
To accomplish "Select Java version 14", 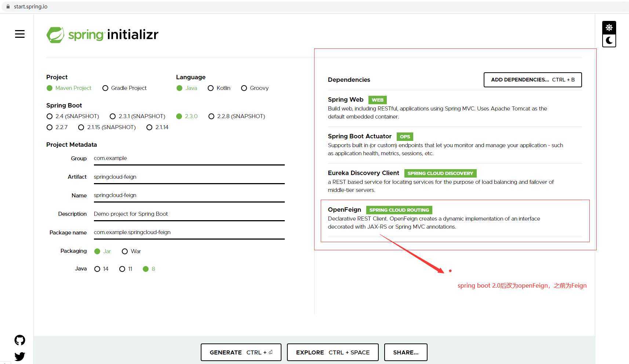I will click(102, 269).
